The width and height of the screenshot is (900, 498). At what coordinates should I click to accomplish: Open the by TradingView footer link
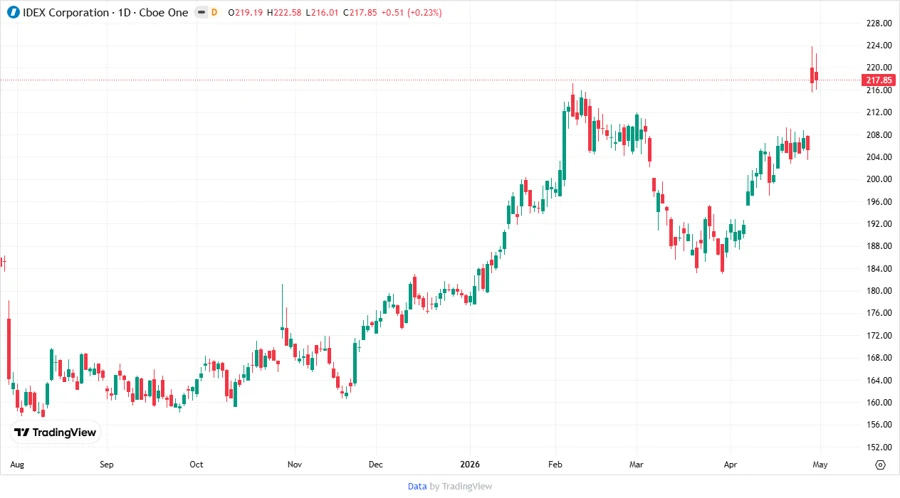pyautogui.click(x=461, y=486)
